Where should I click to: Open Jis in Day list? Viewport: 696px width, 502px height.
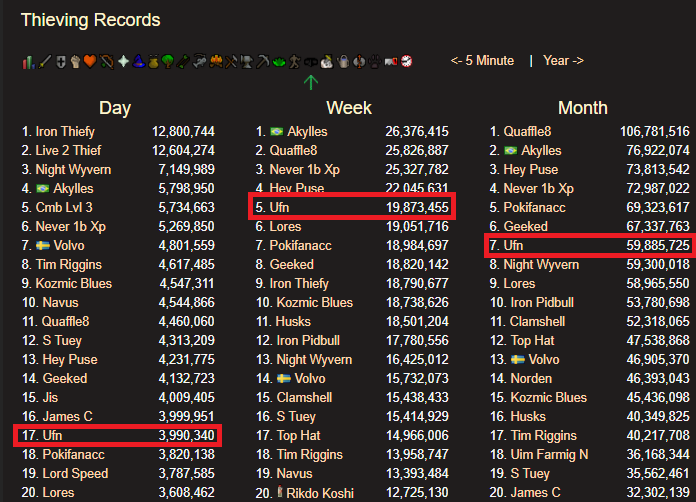pos(50,397)
